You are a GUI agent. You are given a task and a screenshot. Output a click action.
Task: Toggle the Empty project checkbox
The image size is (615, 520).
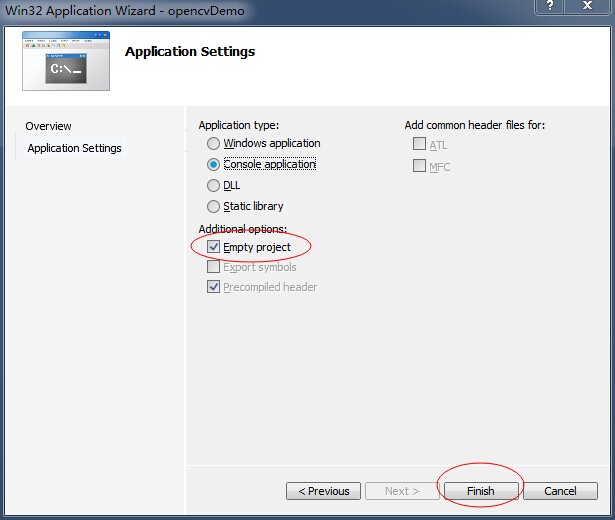(213, 247)
